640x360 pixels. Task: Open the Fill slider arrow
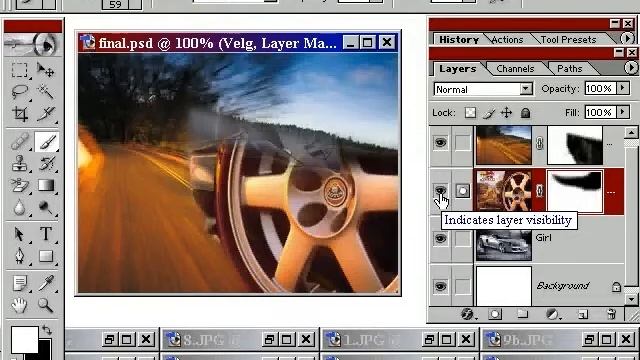(x=622, y=112)
